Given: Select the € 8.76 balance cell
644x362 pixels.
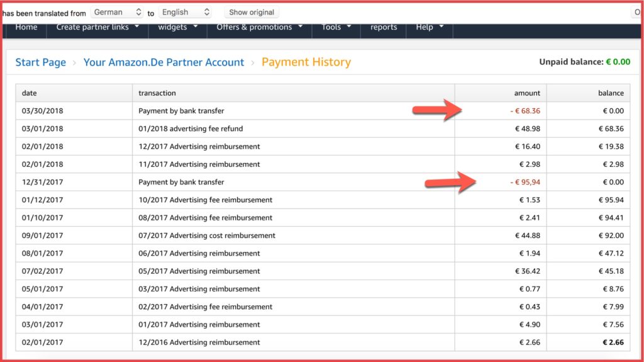Looking at the screenshot, I should coord(588,289).
